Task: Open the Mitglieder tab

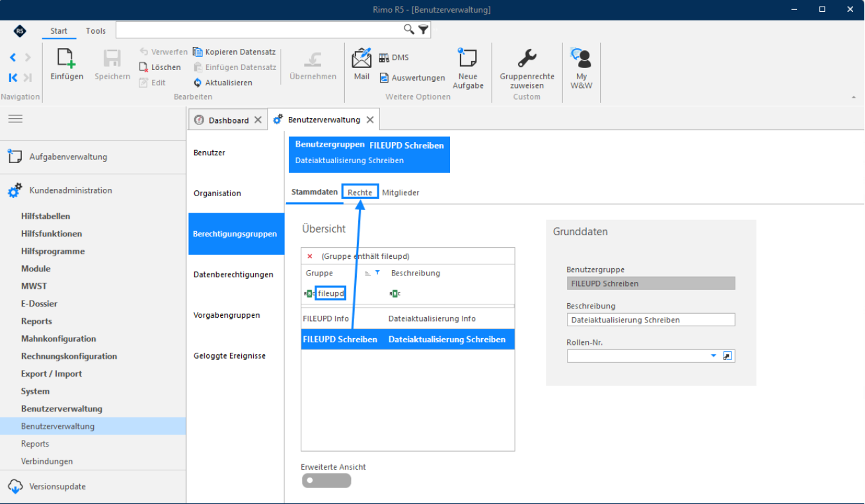Action: click(x=400, y=193)
